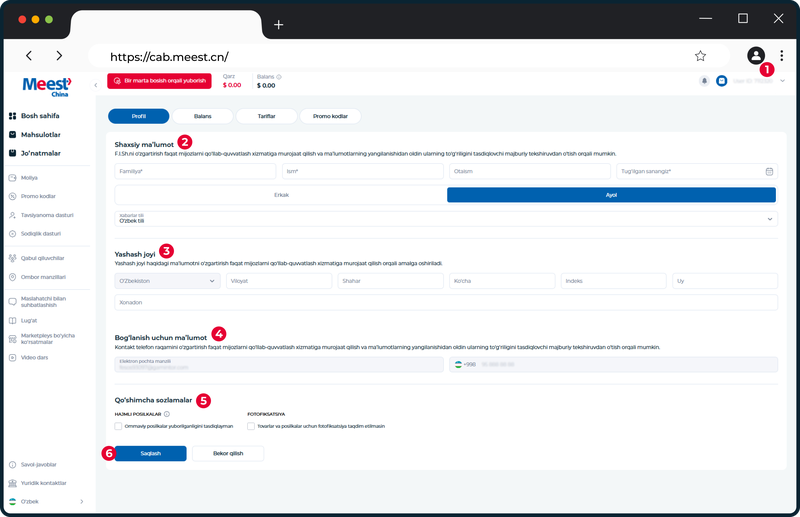
Task: Open the browser profile avatar icon
Action: [756, 56]
